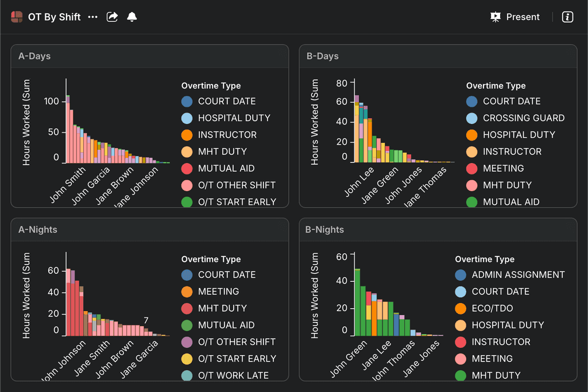588x392 pixels.
Task: Open notifications bell icon
Action: point(132,17)
